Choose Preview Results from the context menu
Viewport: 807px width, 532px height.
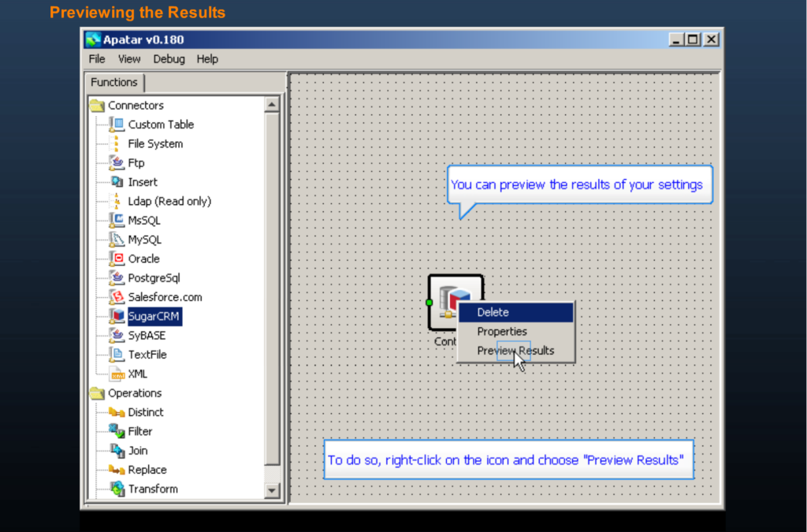(x=515, y=351)
